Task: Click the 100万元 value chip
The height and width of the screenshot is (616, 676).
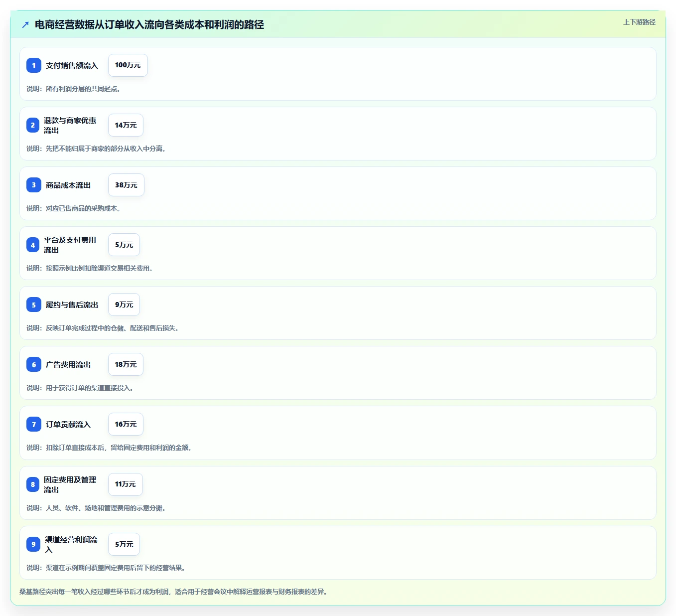Action: (x=128, y=65)
